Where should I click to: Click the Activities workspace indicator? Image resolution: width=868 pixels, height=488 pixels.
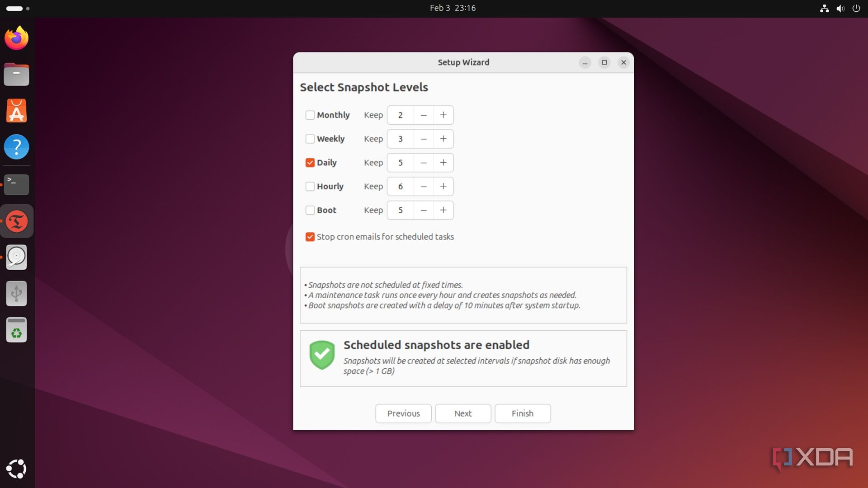18,8
